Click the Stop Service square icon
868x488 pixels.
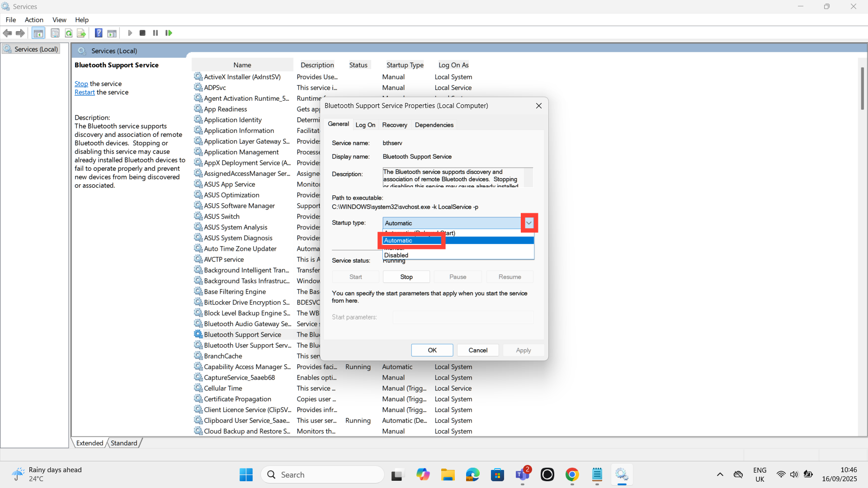coord(142,33)
